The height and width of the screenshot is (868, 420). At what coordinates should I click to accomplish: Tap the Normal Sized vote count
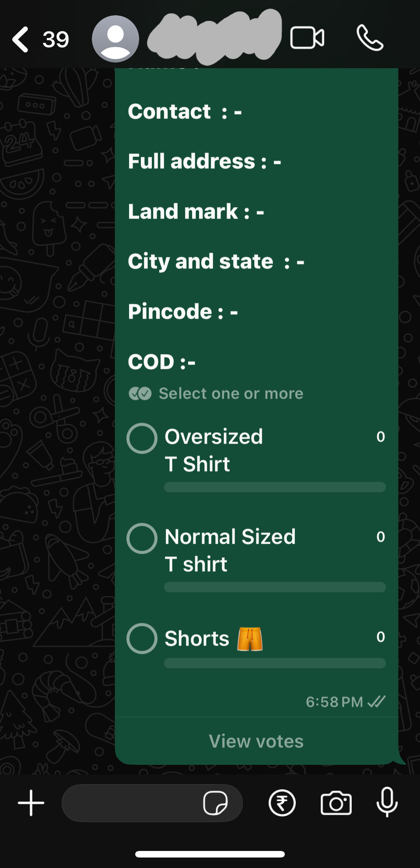(x=381, y=537)
